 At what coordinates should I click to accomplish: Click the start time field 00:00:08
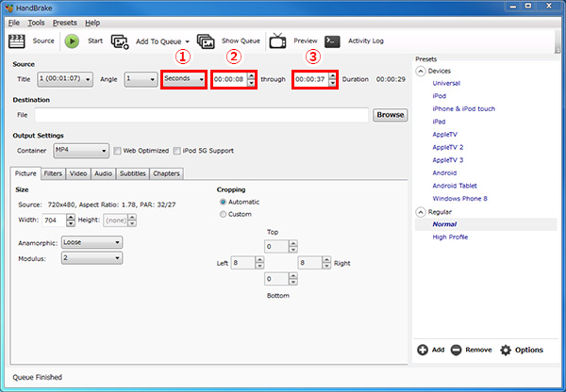coord(230,79)
